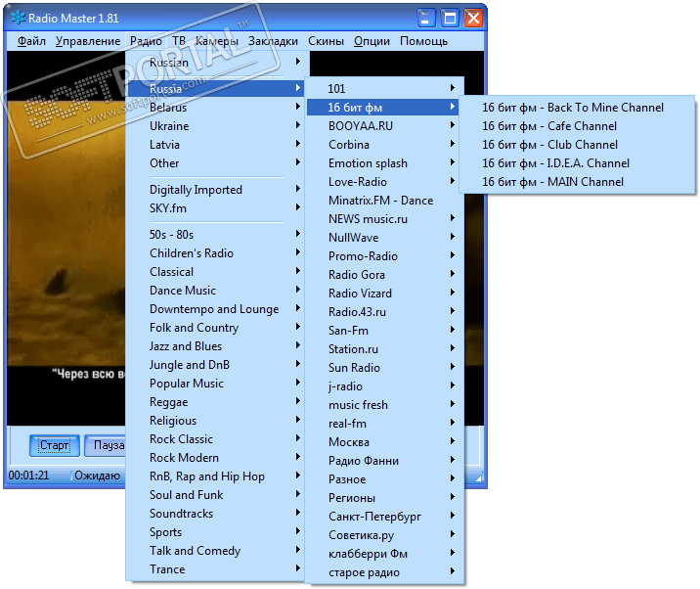Viewport: 700px width, 589px height.
Task: Play Minatrix.FM - Dance station
Action: coord(385,201)
